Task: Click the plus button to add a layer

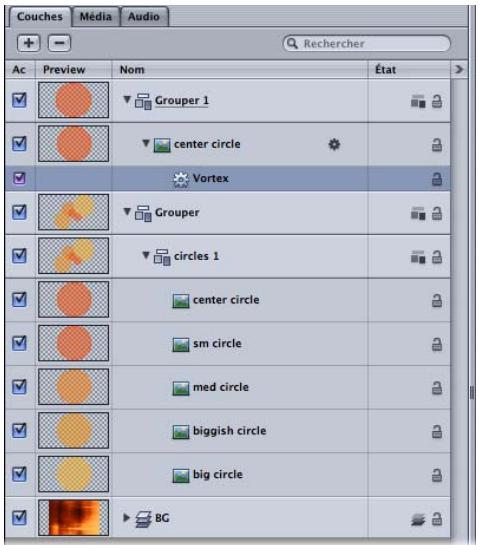Action: (x=29, y=43)
